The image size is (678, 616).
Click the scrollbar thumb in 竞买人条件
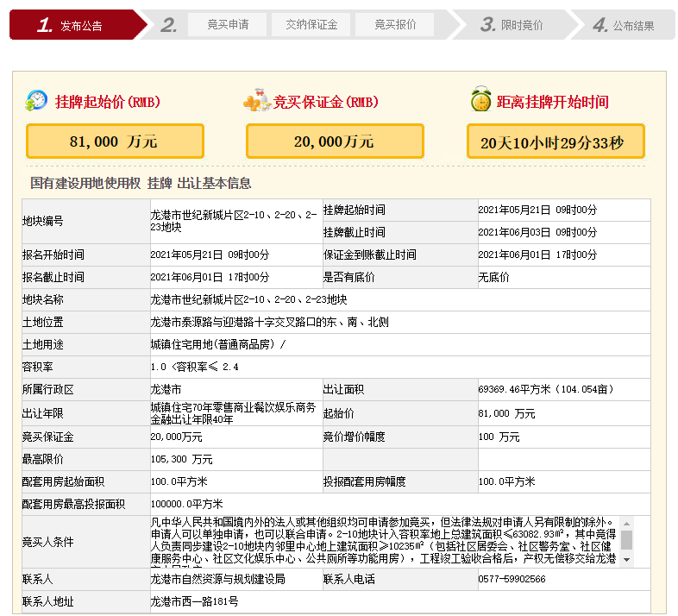pos(626,539)
